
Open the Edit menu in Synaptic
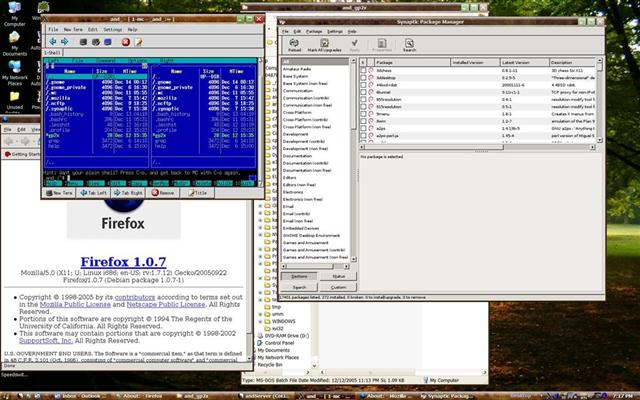297,31
